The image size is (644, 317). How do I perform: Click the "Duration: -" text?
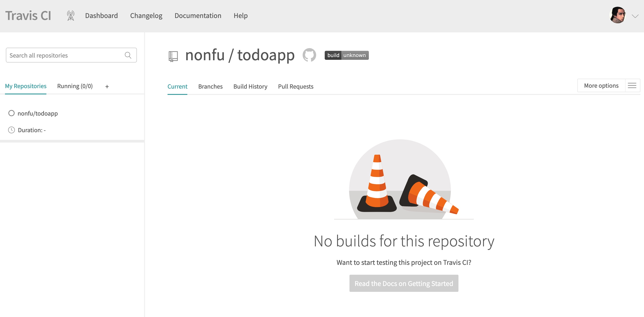tap(32, 130)
